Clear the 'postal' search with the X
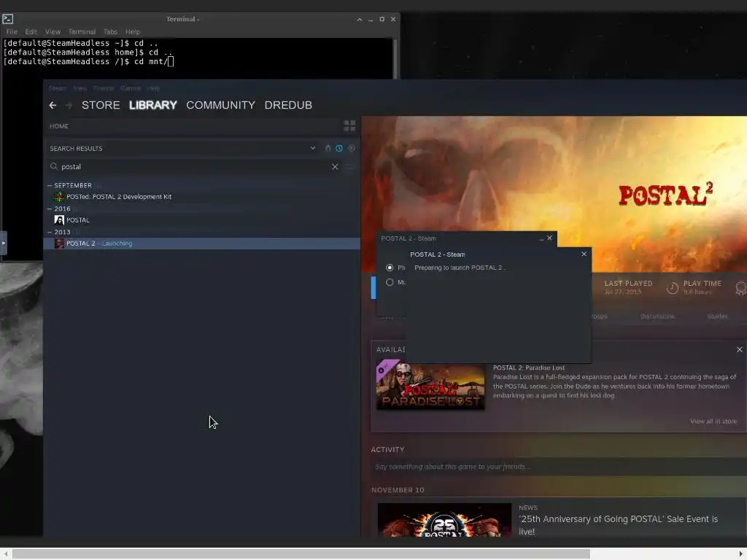The height and width of the screenshot is (560, 747). 335,167
